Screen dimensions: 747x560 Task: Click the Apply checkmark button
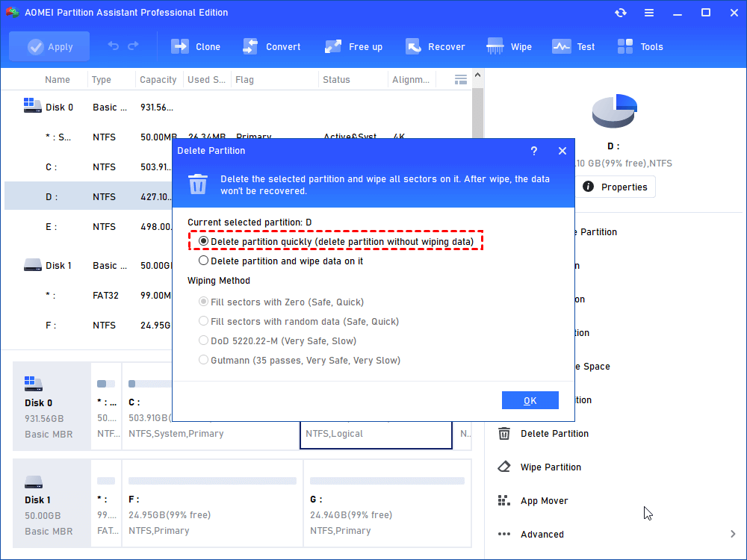coord(49,46)
